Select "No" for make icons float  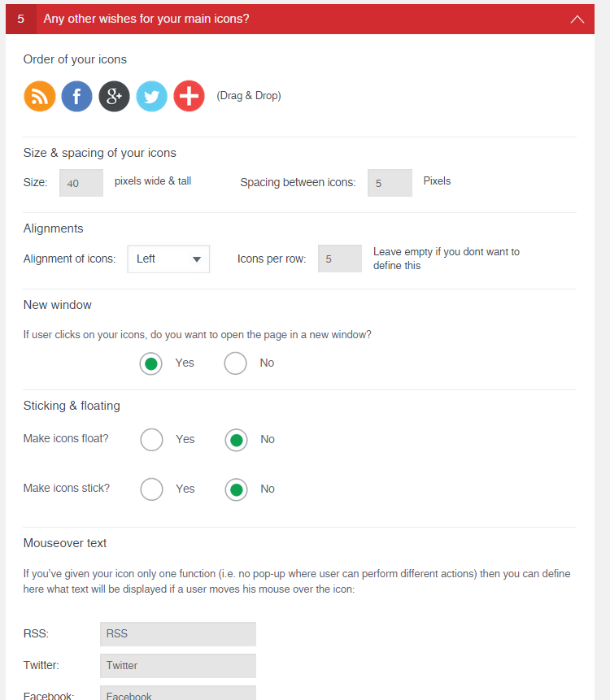point(235,439)
